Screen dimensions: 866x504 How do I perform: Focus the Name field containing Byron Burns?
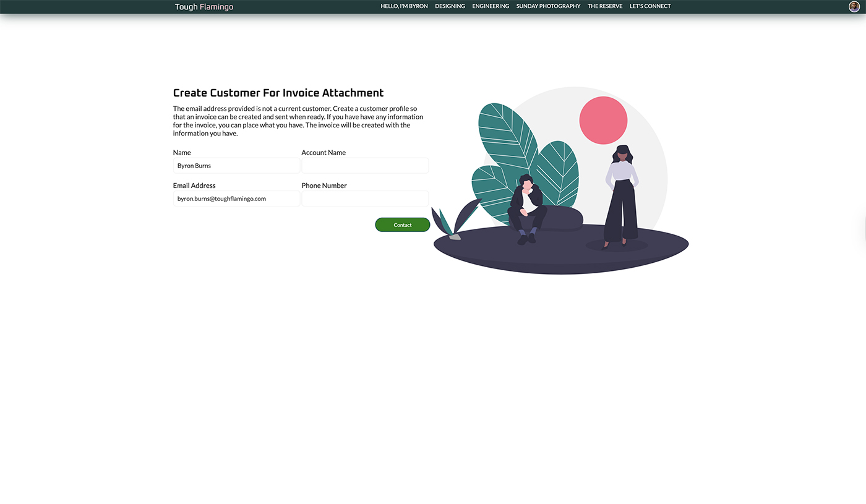(x=236, y=166)
